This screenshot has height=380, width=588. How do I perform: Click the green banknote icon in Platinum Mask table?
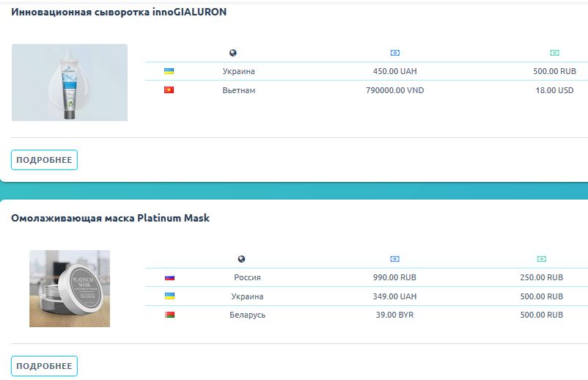542,259
